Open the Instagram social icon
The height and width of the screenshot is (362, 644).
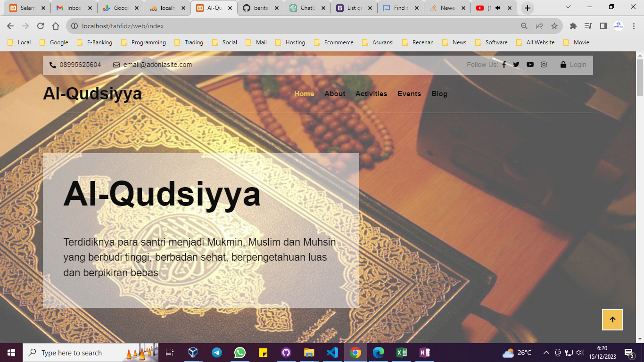[544, 65]
